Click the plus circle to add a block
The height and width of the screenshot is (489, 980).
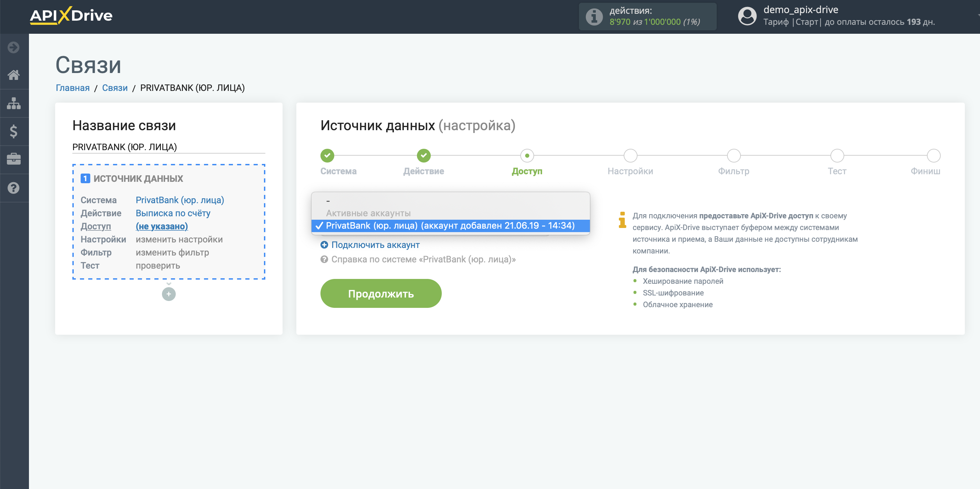[169, 294]
